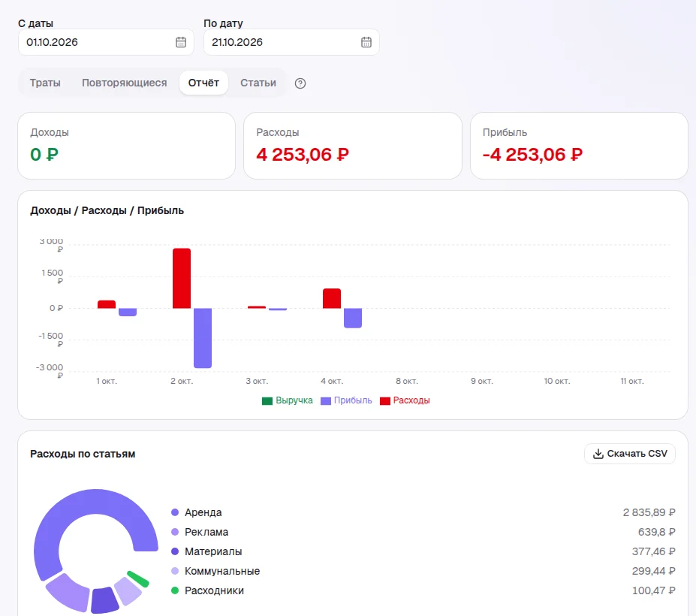Click the Аренда amount 2 835,89 ₽

(x=649, y=512)
